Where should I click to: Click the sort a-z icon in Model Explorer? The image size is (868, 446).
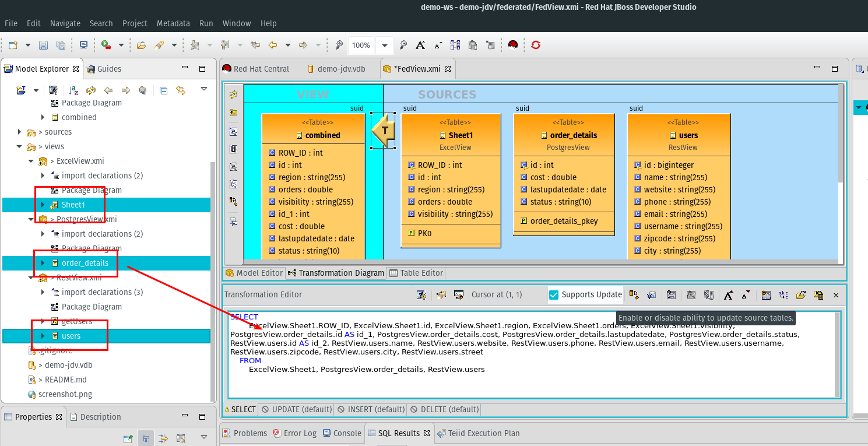point(73,90)
